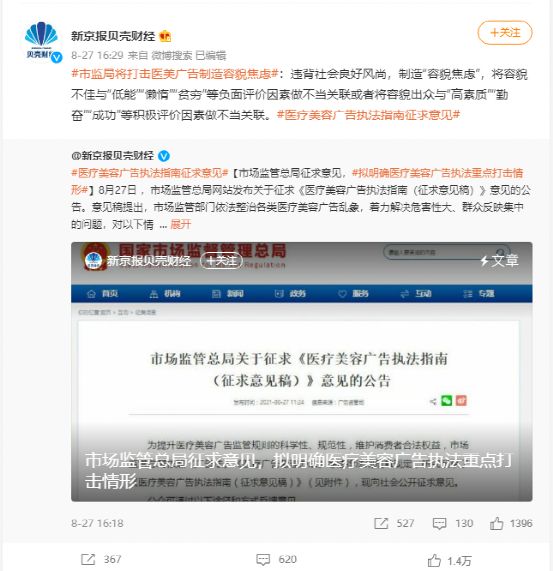Like the post showing 1.4万 likes

(434, 560)
